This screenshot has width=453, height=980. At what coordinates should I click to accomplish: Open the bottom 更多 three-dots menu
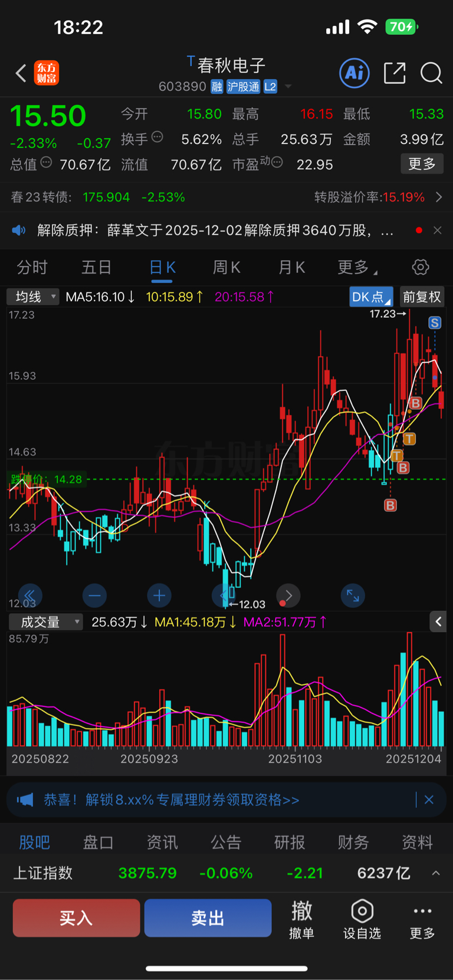[422, 919]
